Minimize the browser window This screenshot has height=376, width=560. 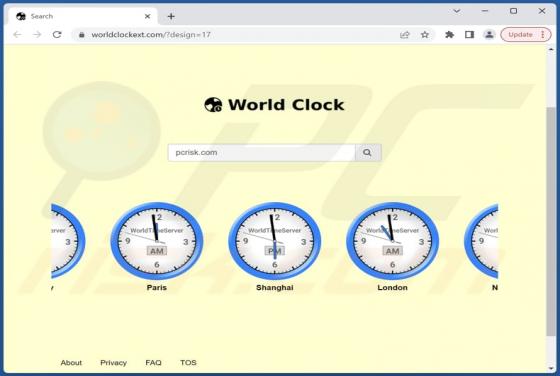point(485,11)
